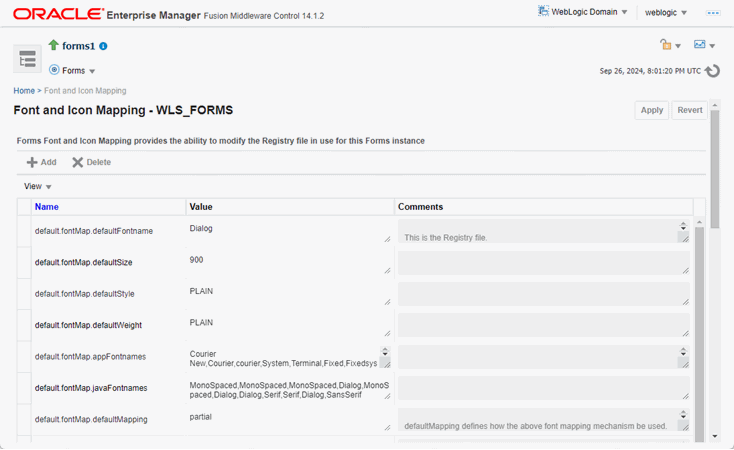
Task: Click the resize grip of 900 value field
Action: (387, 271)
